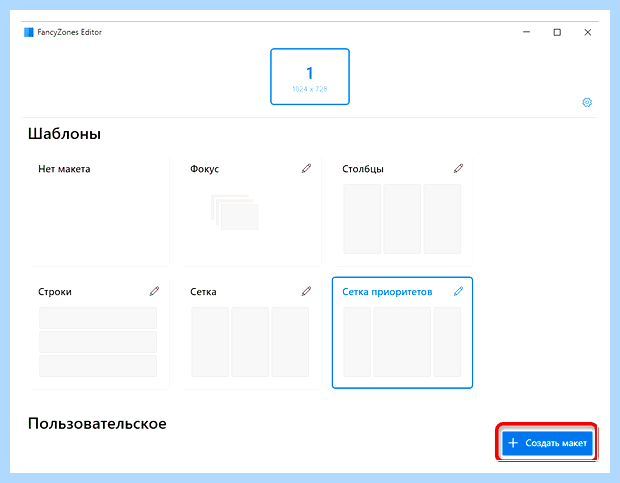Image resolution: width=620 pixels, height=483 pixels.
Task: Select the Столбцы three-column layout preview
Action: pos(402,219)
